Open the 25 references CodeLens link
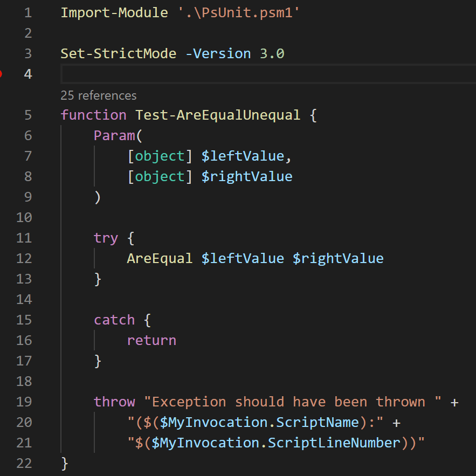 click(98, 95)
